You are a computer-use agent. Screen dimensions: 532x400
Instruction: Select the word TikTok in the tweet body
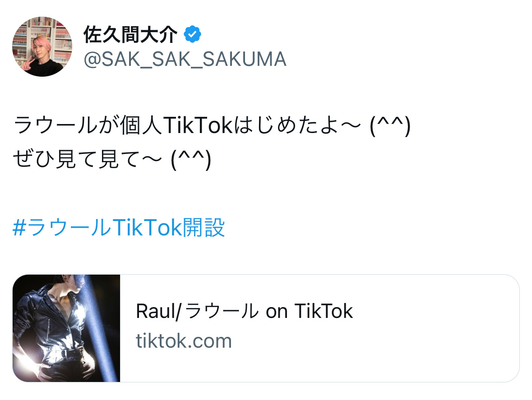pos(199,125)
